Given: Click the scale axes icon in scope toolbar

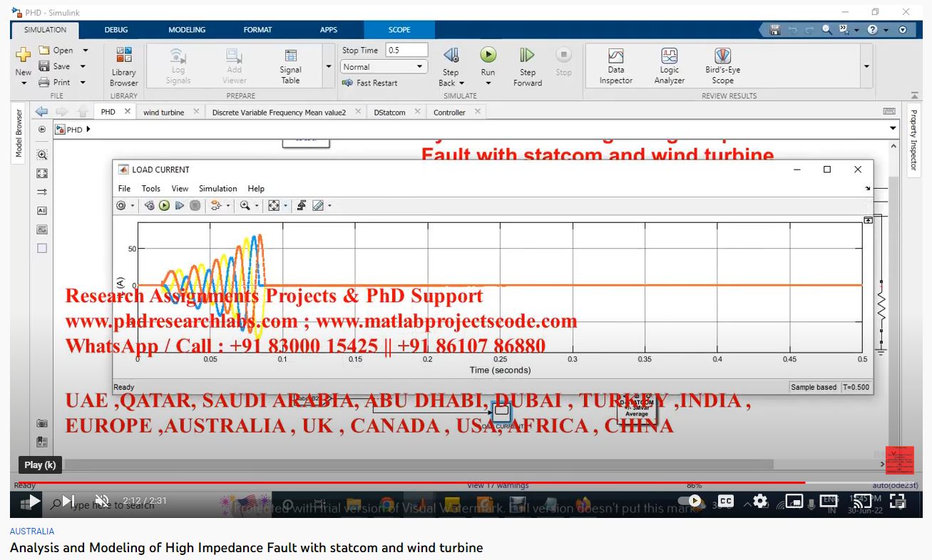Looking at the screenshot, I should [x=273, y=205].
